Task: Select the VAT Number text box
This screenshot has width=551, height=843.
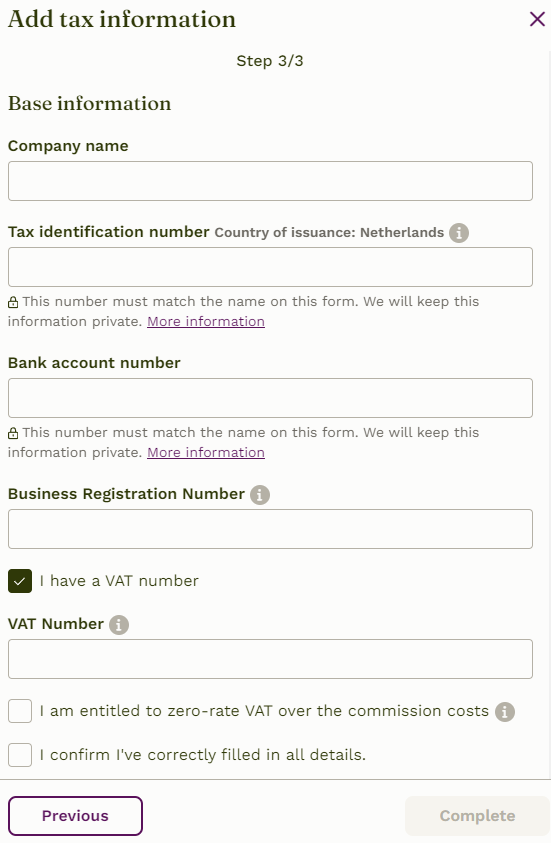Action: point(270,659)
